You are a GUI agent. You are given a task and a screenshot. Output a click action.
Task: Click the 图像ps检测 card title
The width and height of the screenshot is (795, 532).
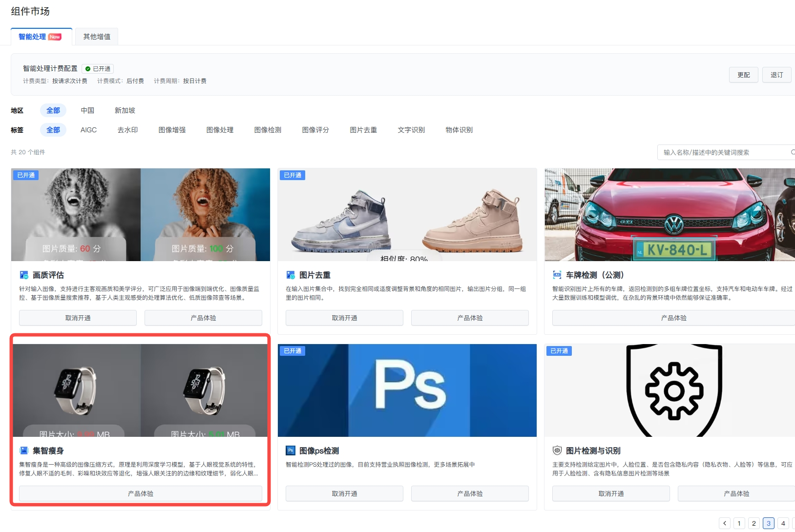coord(319,451)
